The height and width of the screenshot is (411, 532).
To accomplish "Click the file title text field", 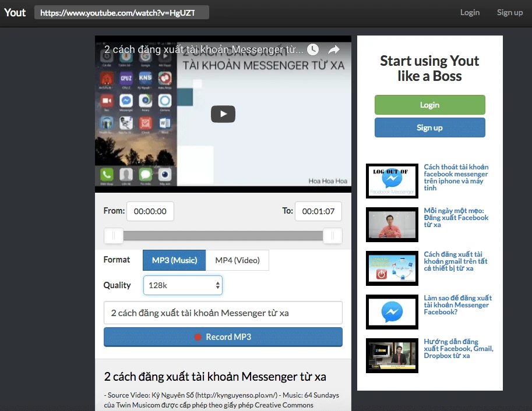I will (x=223, y=313).
